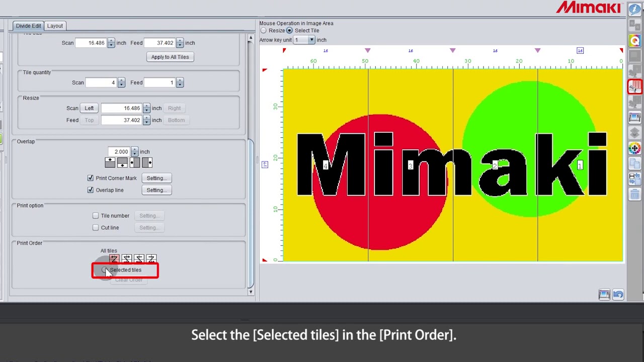Click the trash can delete icon
Image resolution: width=644 pixels, height=362 pixels.
[x=634, y=194]
